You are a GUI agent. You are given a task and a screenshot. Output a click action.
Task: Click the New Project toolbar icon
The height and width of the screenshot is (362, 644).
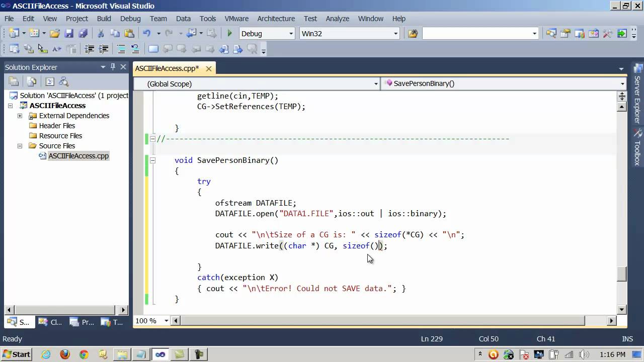pos(14,33)
